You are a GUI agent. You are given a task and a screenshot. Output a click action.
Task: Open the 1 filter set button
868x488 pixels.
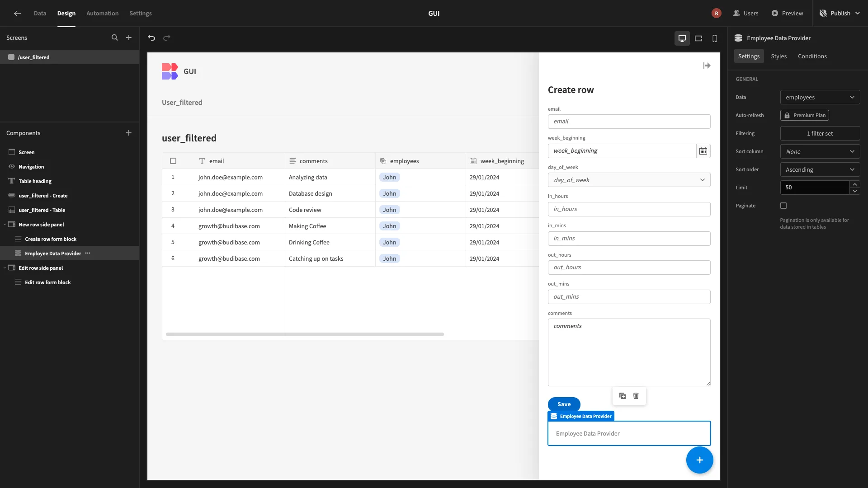(x=820, y=133)
